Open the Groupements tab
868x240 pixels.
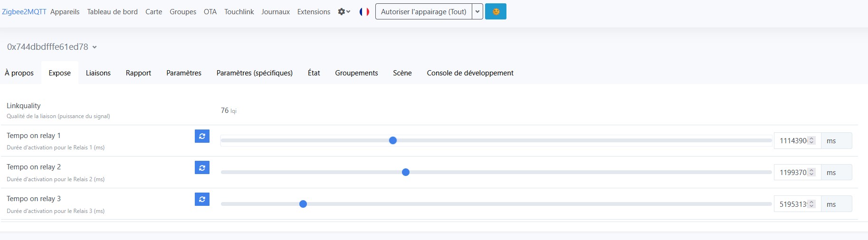357,73
